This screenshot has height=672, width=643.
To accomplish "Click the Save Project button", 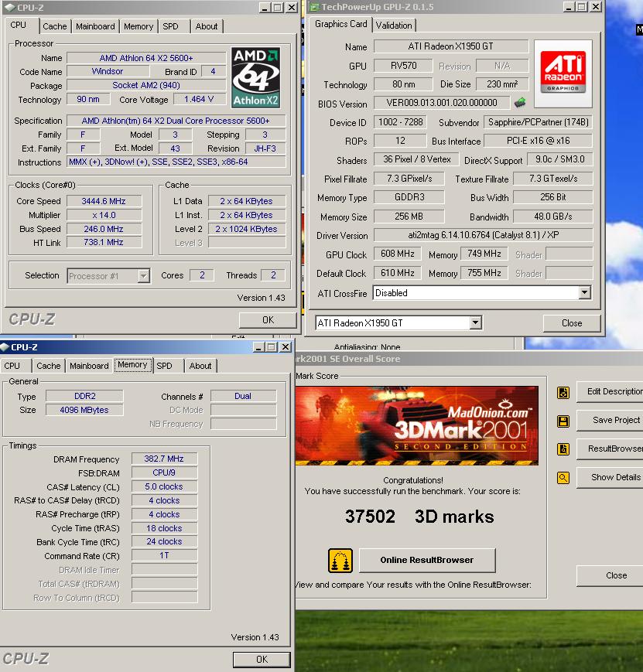I will [x=610, y=420].
